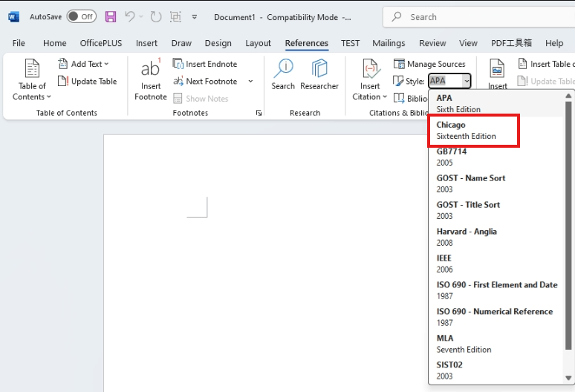Choose IEEE 2006 style
Viewport: 575px width, 392px height.
click(x=496, y=264)
